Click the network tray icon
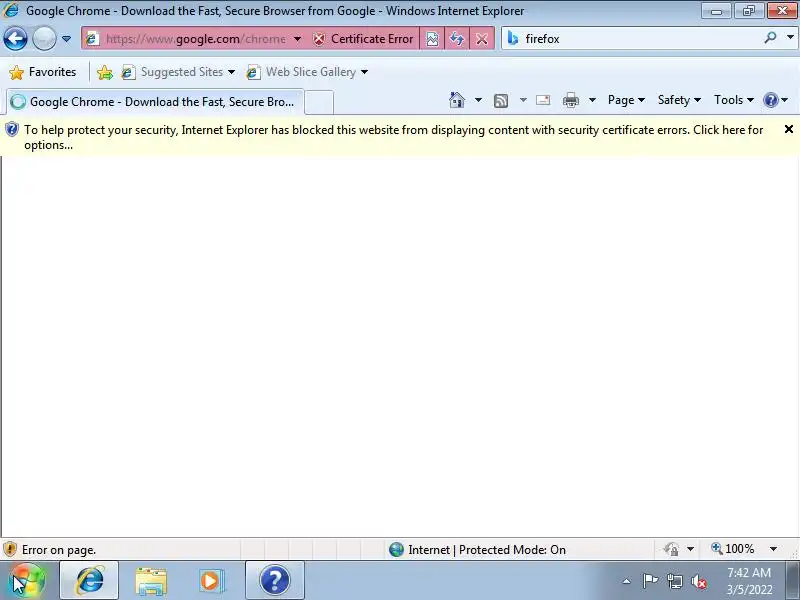The height and width of the screenshot is (600, 800). click(x=675, y=581)
